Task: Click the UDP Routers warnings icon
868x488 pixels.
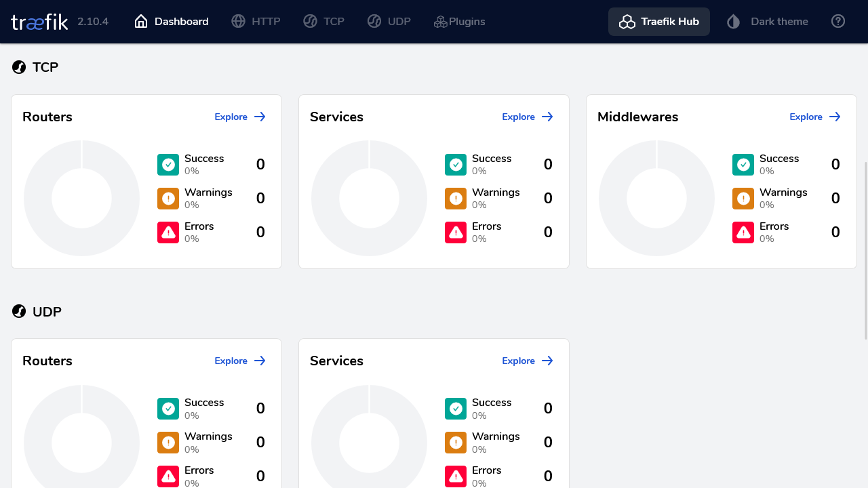Action: tap(168, 443)
